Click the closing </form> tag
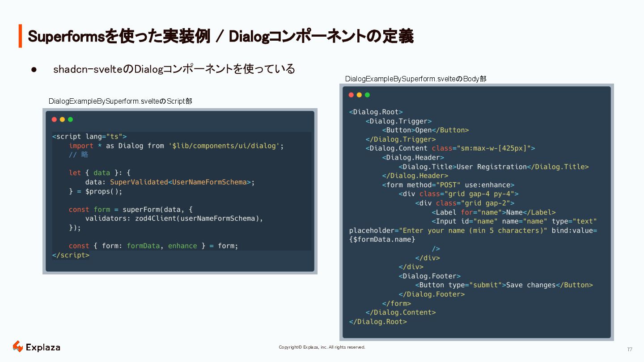This screenshot has width=644, height=362. coord(397,303)
